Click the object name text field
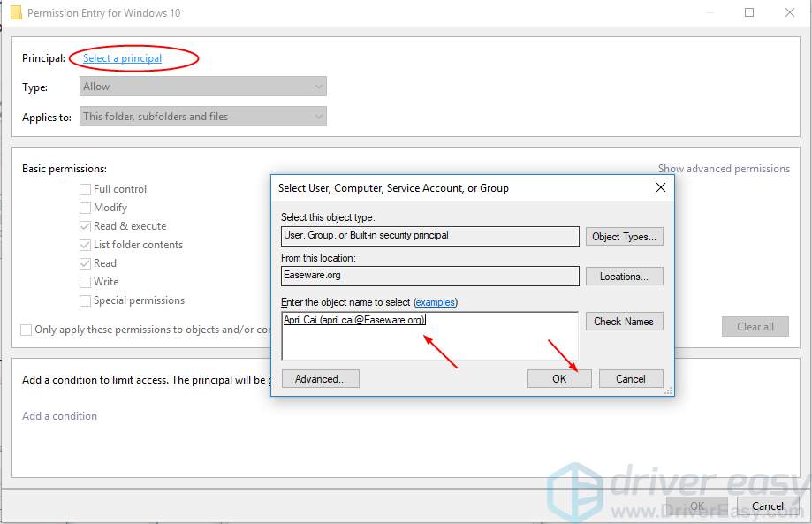 (429, 336)
